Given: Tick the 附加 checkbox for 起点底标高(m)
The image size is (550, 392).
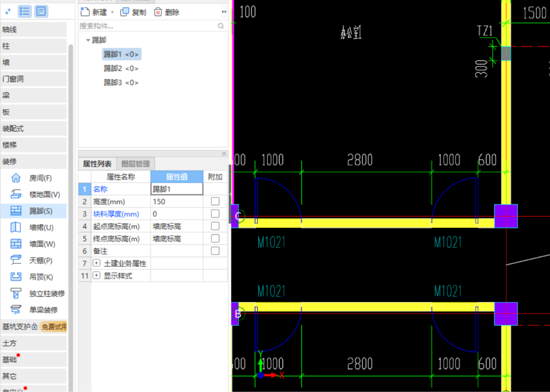Looking at the screenshot, I should coord(215,226).
